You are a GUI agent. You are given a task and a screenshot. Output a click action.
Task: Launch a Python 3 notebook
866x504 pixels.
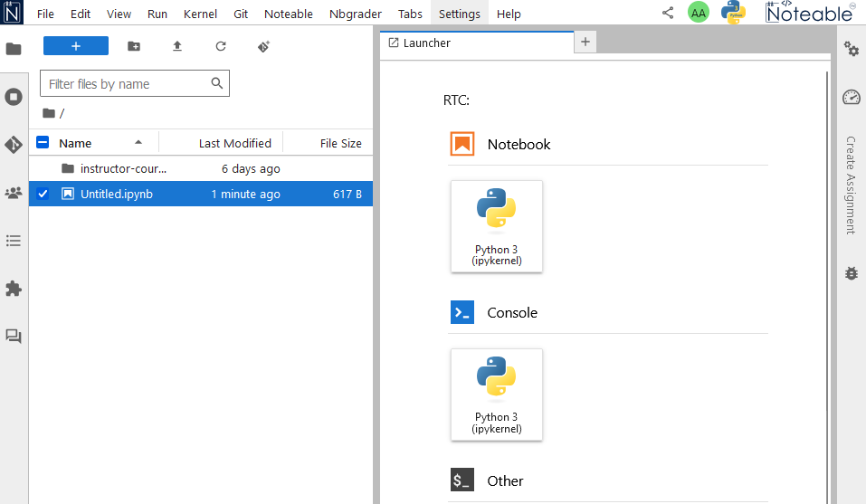coord(496,225)
